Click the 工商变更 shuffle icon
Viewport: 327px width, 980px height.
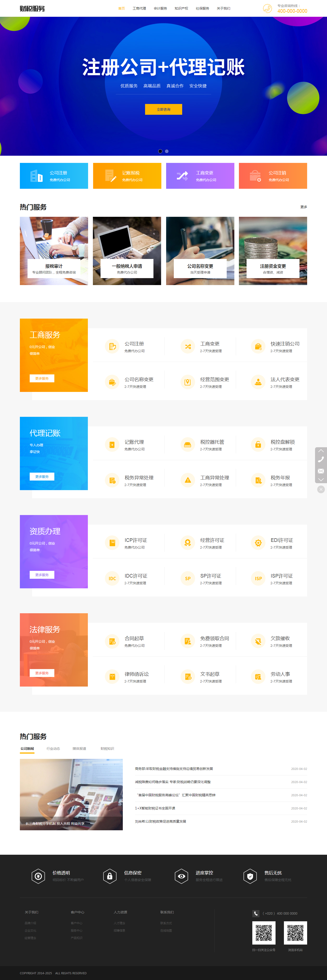tap(187, 347)
